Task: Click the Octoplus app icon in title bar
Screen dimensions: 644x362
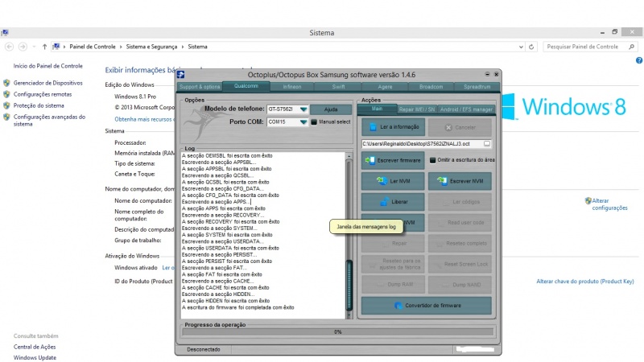Action: click(x=180, y=74)
